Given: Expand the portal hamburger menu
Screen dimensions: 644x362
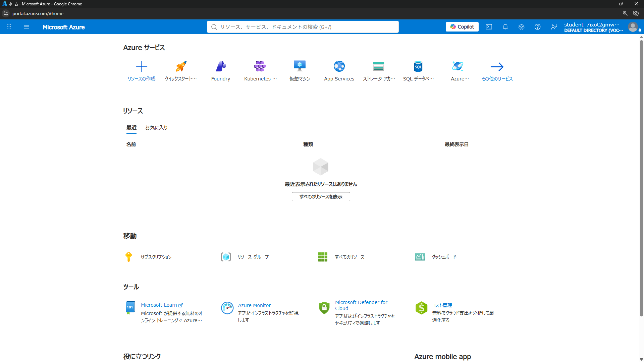Looking at the screenshot, I should [26, 27].
